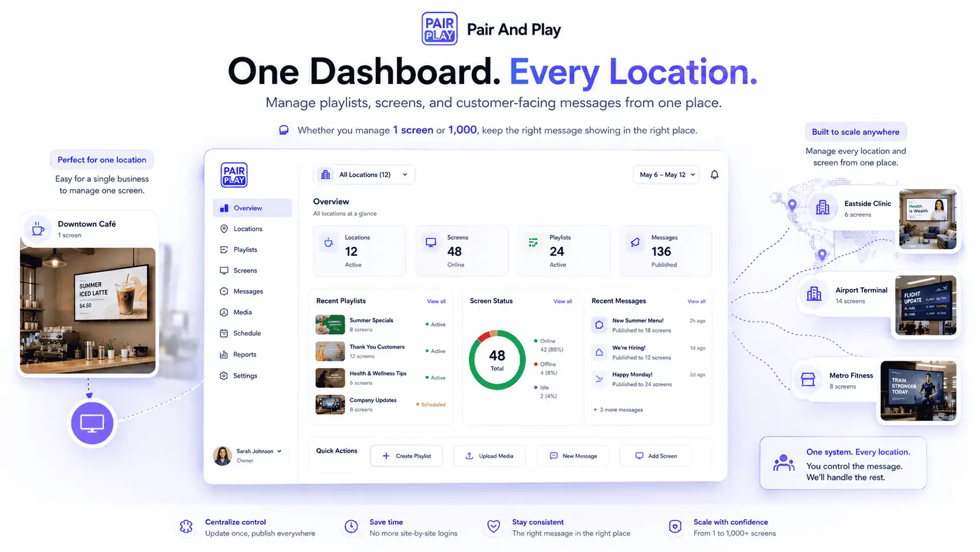The width and height of the screenshot is (980, 552).
Task: Click the Screens stat card monitor icon
Action: [431, 242]
